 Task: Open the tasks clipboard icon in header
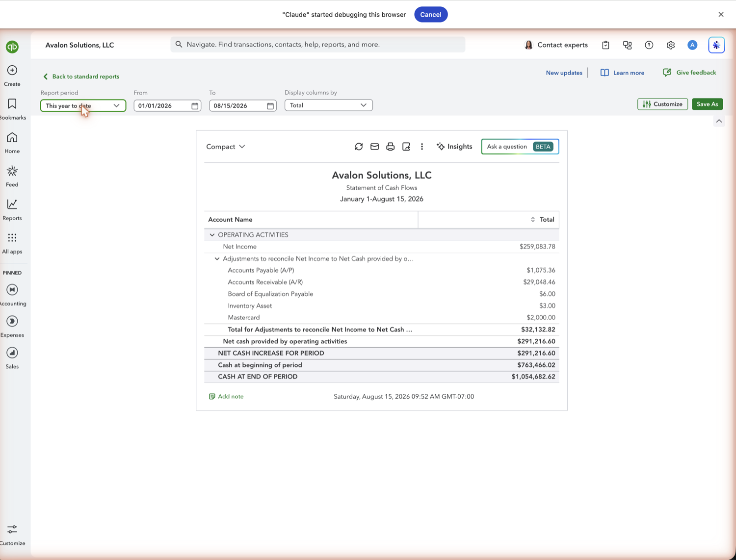click(605, 45)
